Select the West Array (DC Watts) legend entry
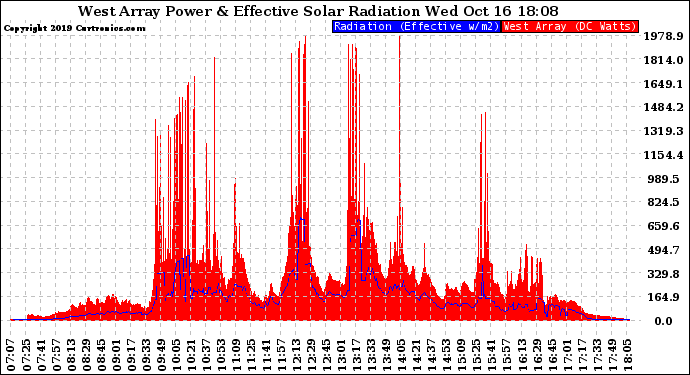This screenshot has width=690, height=375. [570, 26]
